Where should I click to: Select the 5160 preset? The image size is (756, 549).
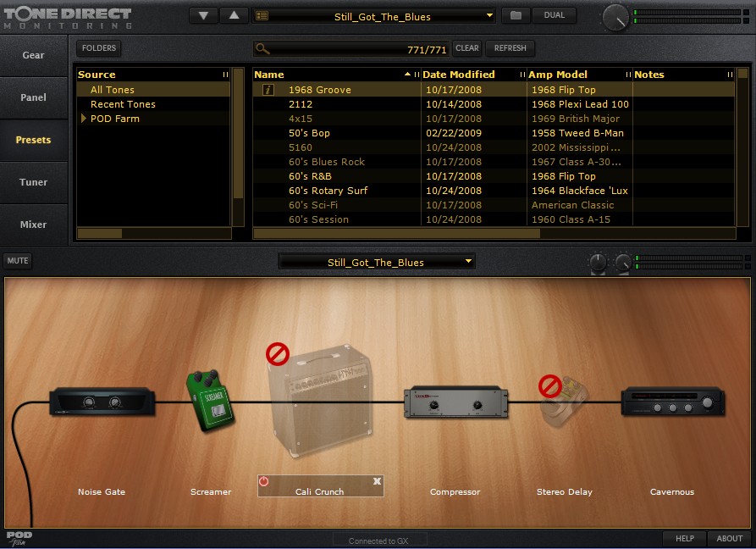494,147
